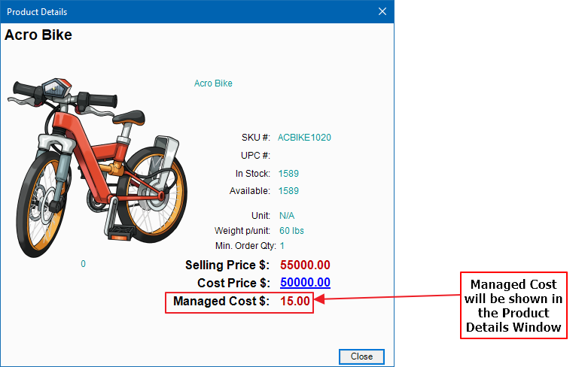The width and height of the screenshot is (588, 367).
Task: Click the Min. Order Qty value
Action: 282,246
